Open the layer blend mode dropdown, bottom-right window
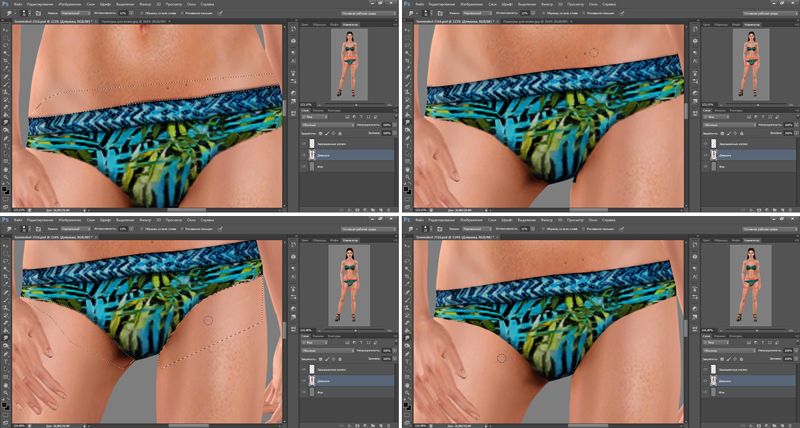The height and width of the screenshot is (428, 800). pyautogui.click(x=730, y=350)
